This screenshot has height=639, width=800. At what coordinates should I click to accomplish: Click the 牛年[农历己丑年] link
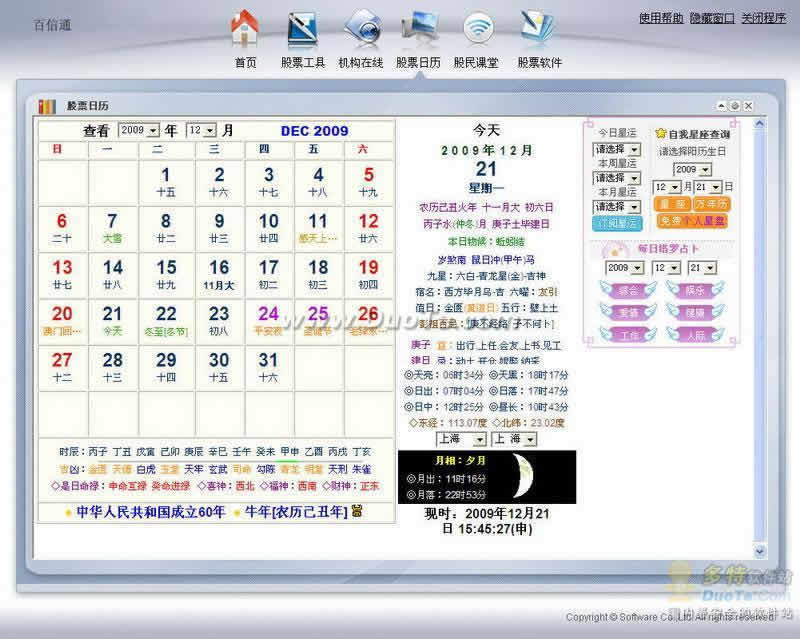click(x=296, y=511)
